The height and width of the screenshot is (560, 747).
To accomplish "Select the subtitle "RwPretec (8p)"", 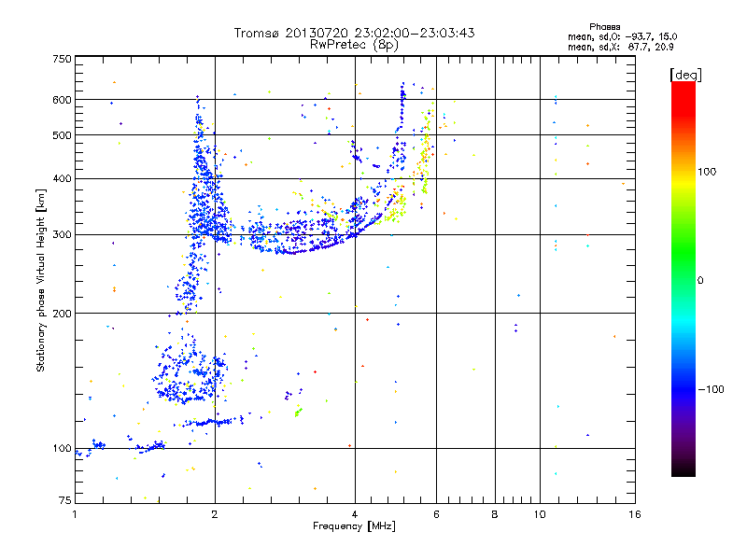I will point(354,45).
